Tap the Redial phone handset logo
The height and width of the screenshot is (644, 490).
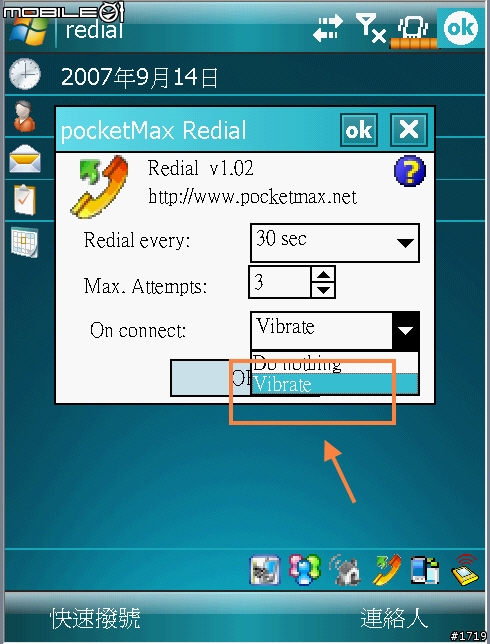100,187
